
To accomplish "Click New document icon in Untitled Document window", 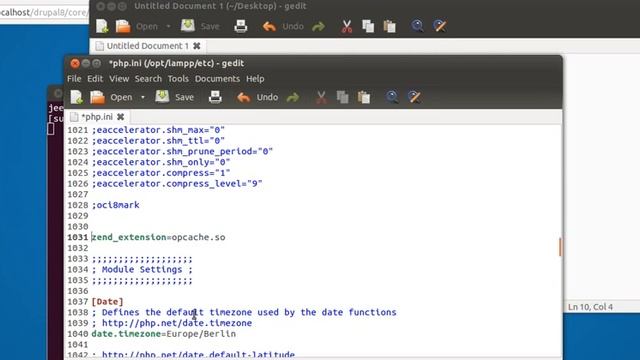I will (x=102, y=26).
